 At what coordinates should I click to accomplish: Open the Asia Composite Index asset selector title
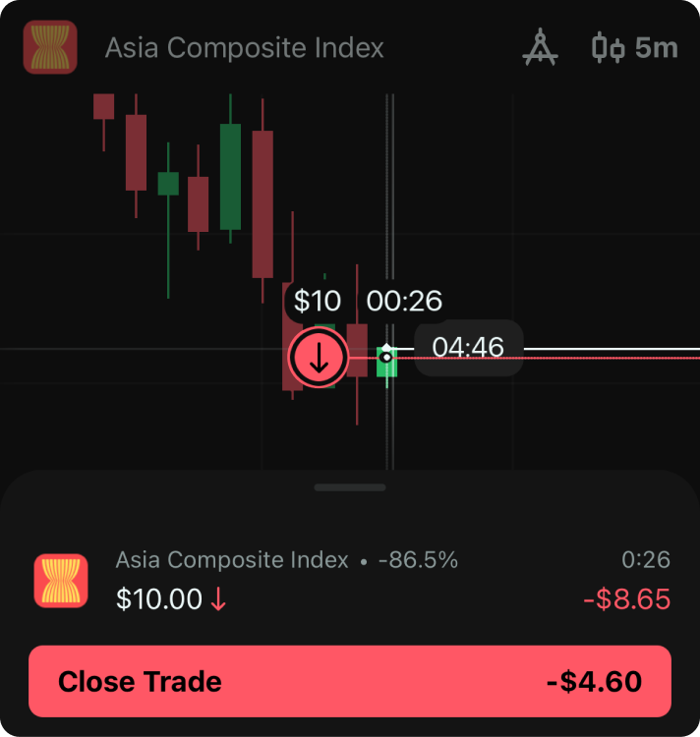[x=245, y=47]
